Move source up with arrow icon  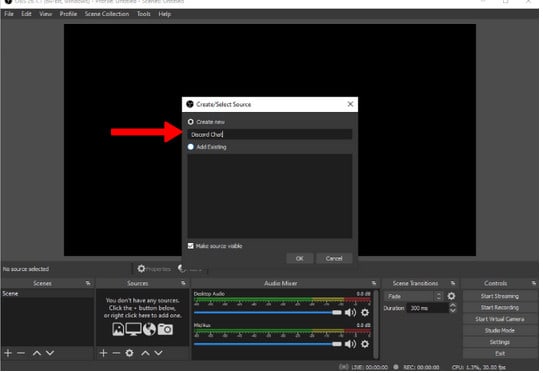pyautogui.click(x=145, y=354)
